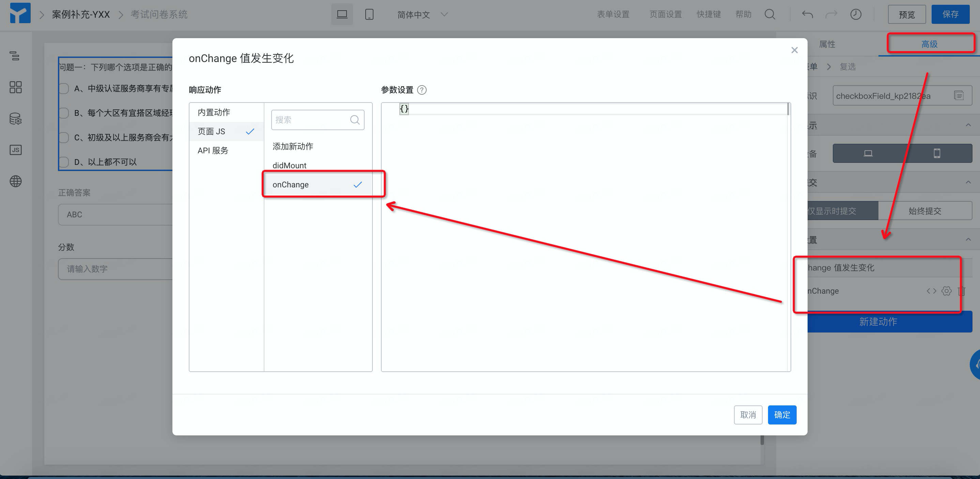The width and height of the screenshot is (980, 479).
Task: Click the globe internationalization sidebar icon
Action: coord(15,181)
